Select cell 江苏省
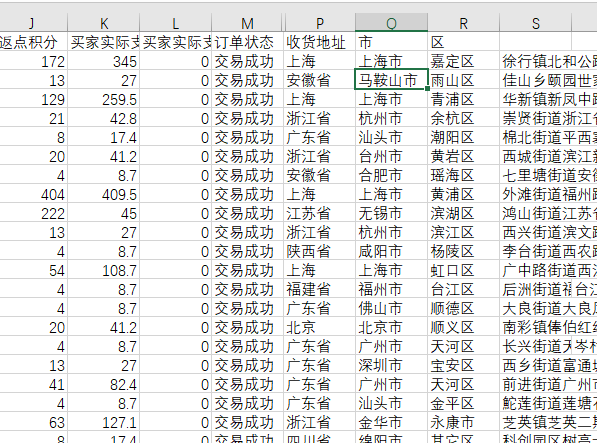 click(319, 213)
